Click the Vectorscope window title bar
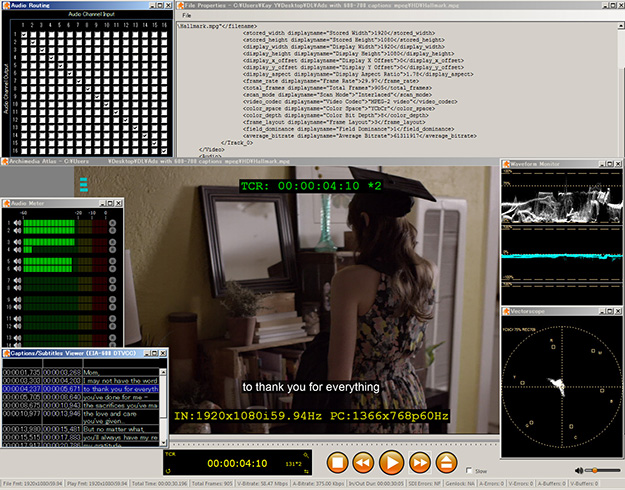Viewport: 625px width, 490px height. point(560,312)
